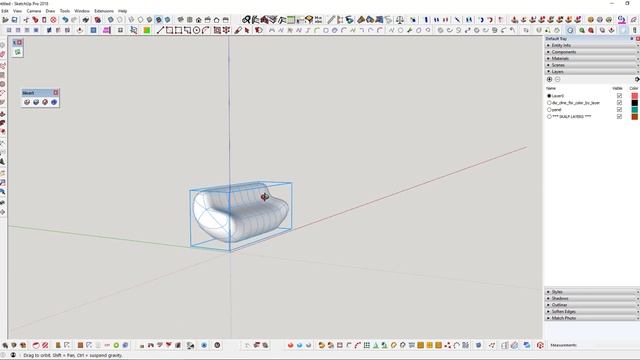Click the red Erase circle-X icon
The width and height of the screenshot is (640, 360).
click(53, 20)
